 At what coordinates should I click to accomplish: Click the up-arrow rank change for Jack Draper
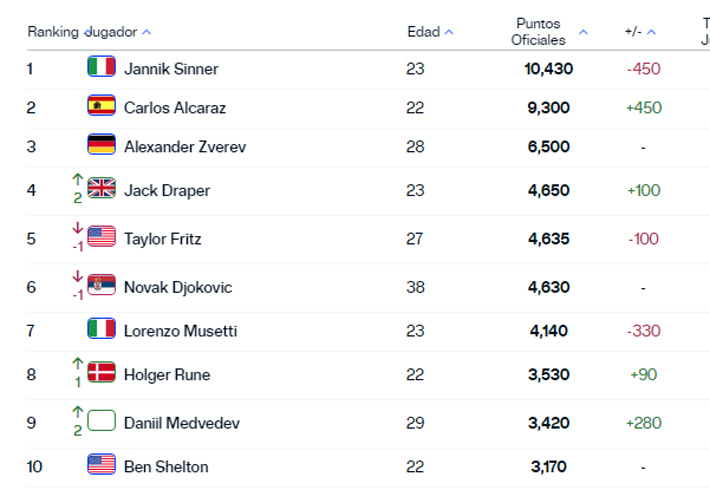[x=77, y=180]
